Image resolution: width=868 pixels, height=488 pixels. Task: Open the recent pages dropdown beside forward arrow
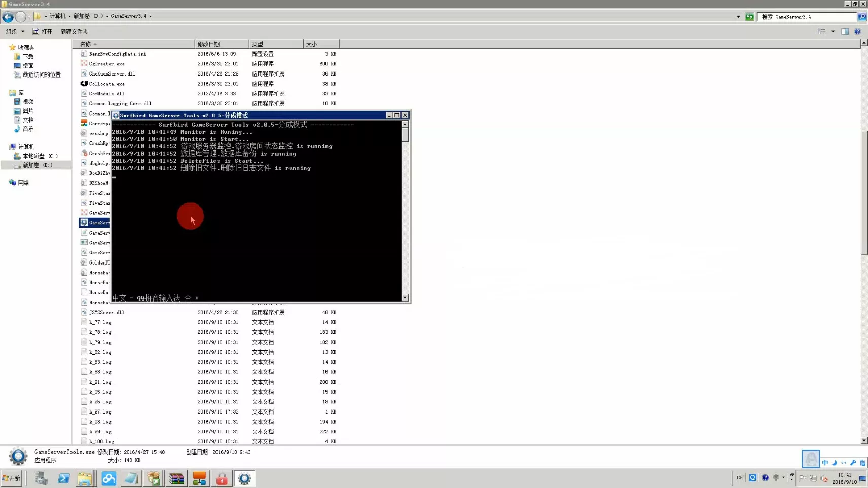pos(29,17)
